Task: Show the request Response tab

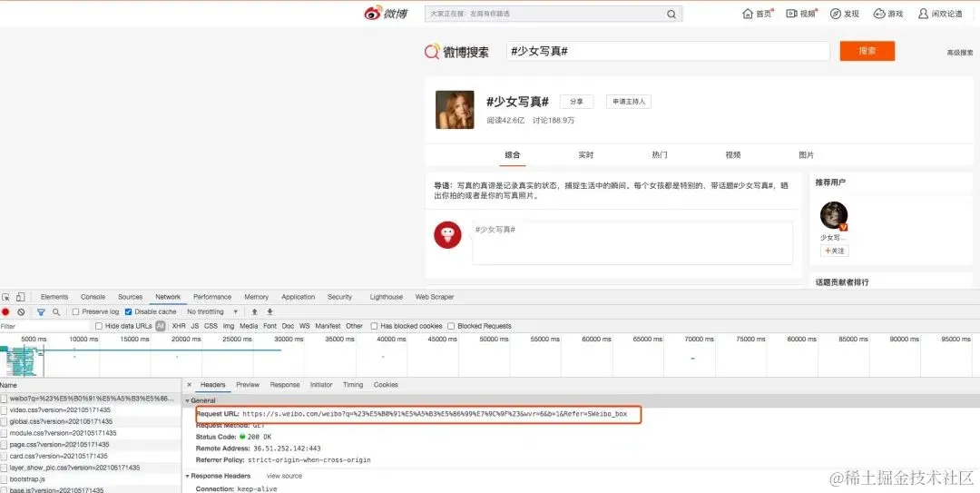Action: [x=284, y=385]
